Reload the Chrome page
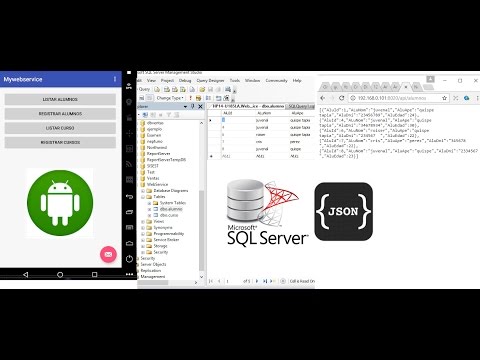Screen dimensions: 480x360 341,98
